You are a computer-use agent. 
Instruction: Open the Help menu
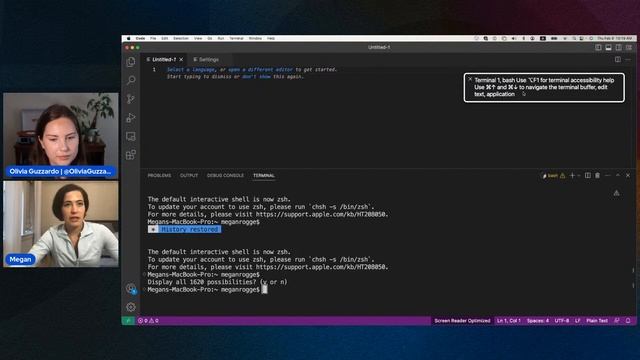pyautogui.click(x=271, y=38)
